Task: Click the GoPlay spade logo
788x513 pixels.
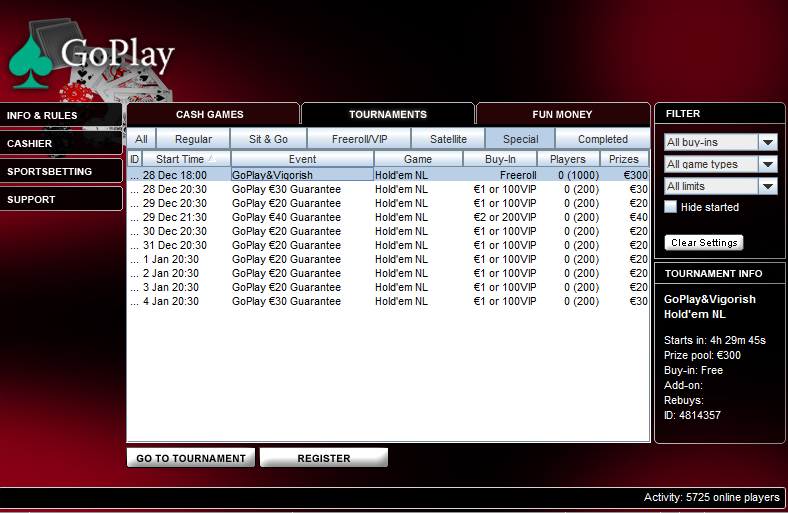Action: 31,62
